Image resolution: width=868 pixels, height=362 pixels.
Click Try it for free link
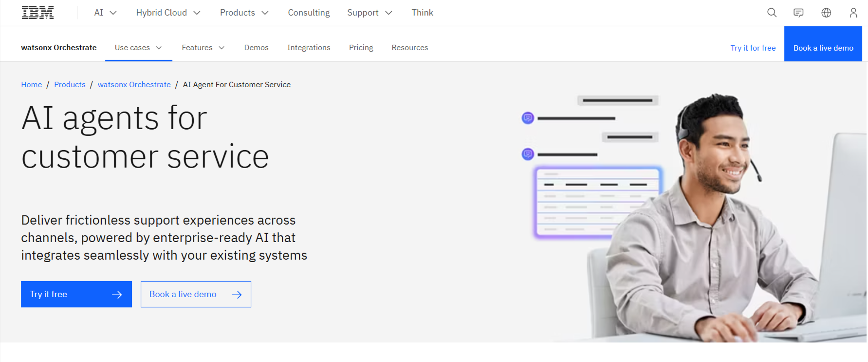tap(753, 48)
